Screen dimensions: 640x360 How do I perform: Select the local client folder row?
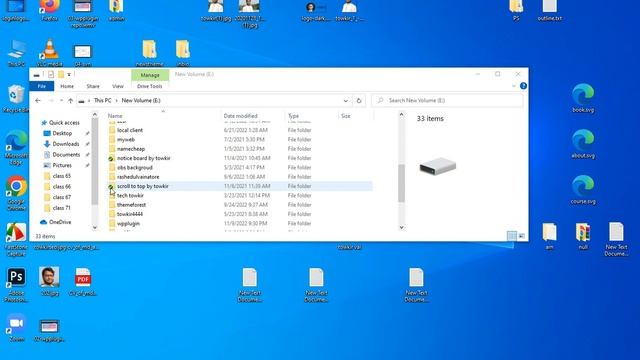pyautogui.click(x=240, y=130)
